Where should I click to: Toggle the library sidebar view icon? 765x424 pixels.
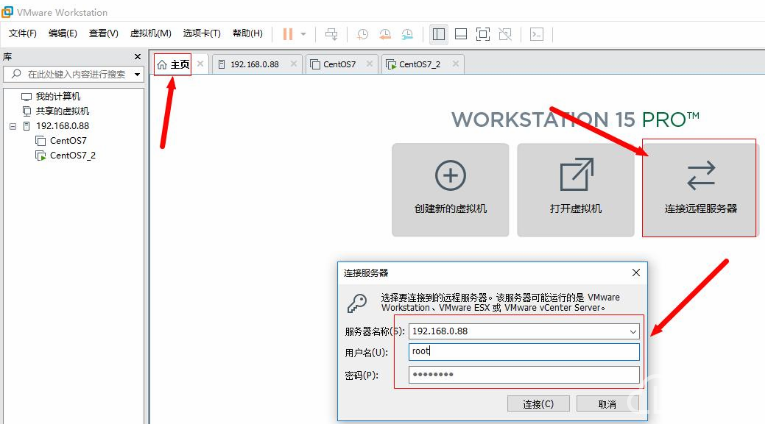(x=439, y=34)
